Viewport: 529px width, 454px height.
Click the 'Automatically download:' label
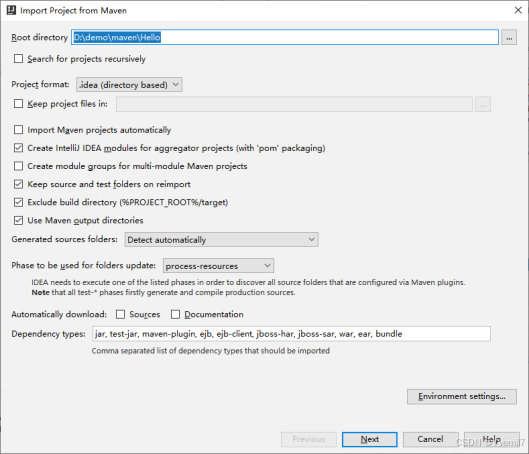click(59, 314)
